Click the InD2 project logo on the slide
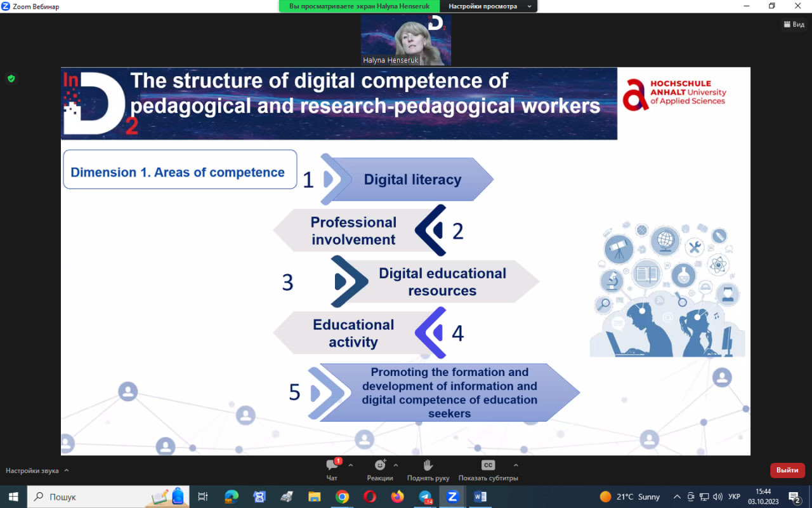Viewport: 812px width, 508px height. click(100, 103)
